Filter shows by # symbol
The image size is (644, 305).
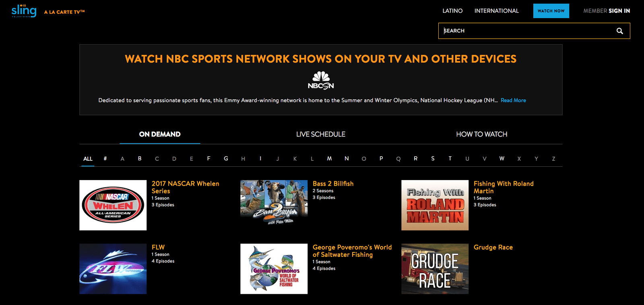point(105,159)
